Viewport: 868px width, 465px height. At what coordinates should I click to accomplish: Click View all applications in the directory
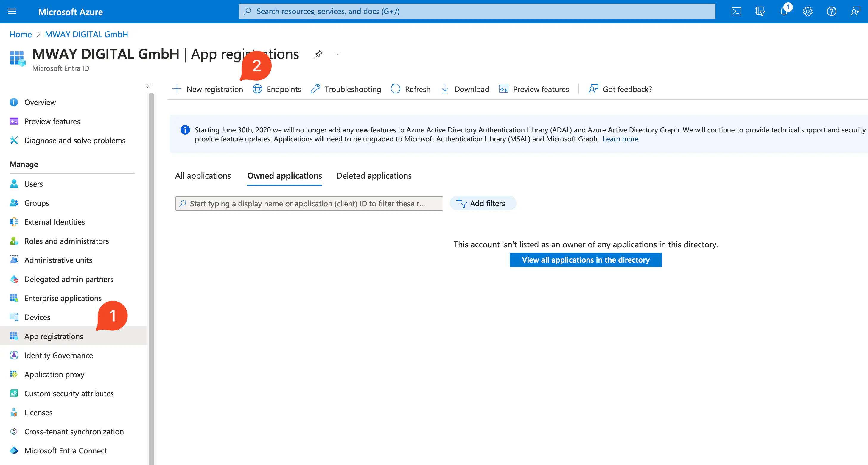pos(585,260)
